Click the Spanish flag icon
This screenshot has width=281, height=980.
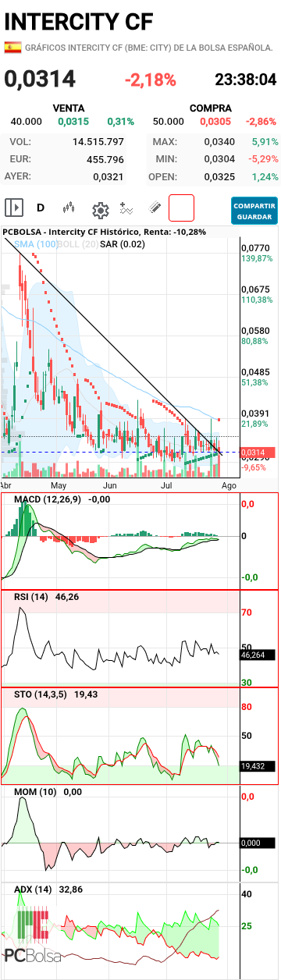(13, 48)
